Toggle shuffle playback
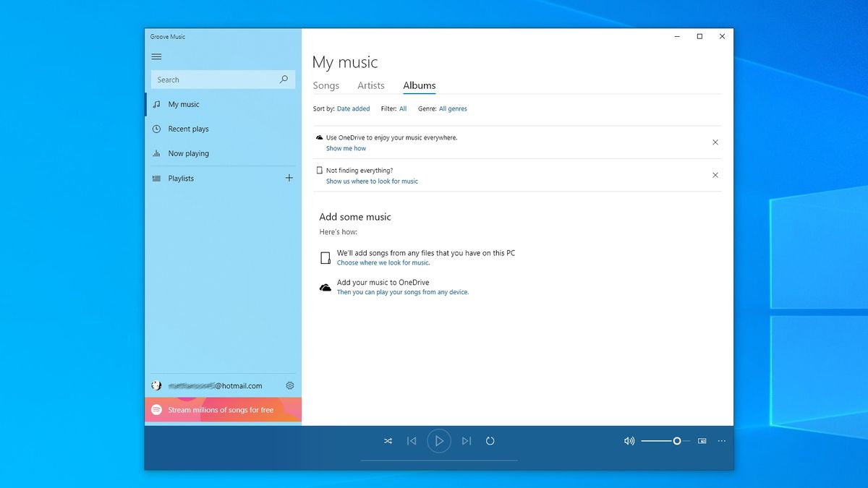868x488 pixels. pos(388,440)
